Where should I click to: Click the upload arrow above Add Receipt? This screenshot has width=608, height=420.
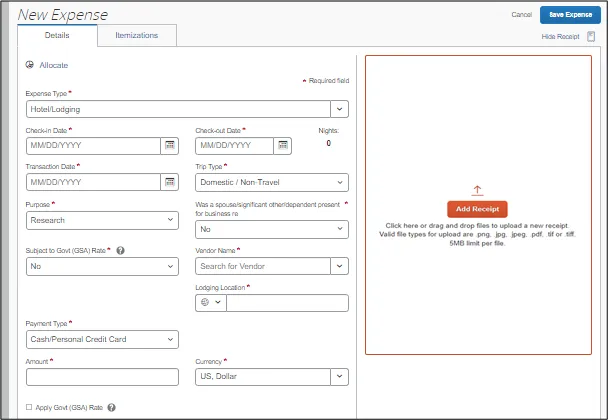[x=477, y=190]
